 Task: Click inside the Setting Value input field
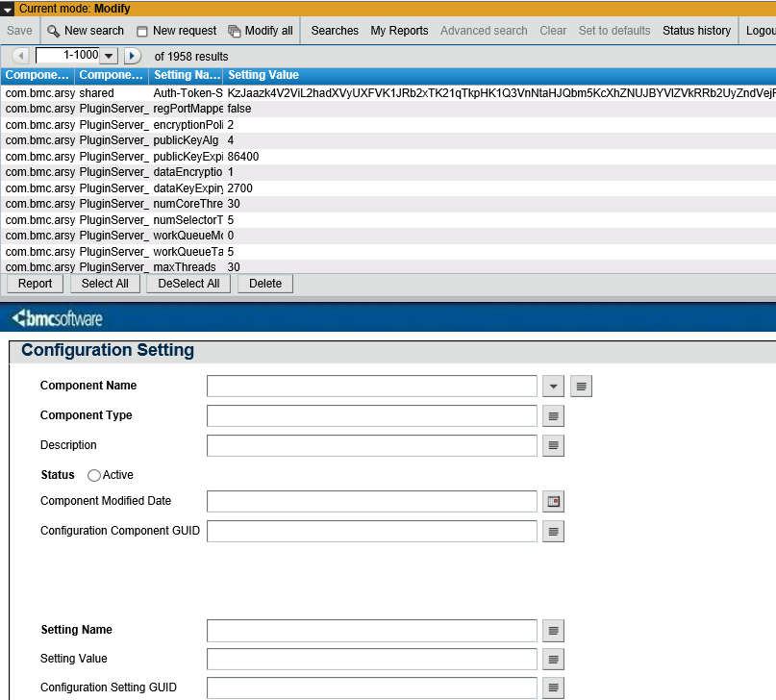pos(371,660)
